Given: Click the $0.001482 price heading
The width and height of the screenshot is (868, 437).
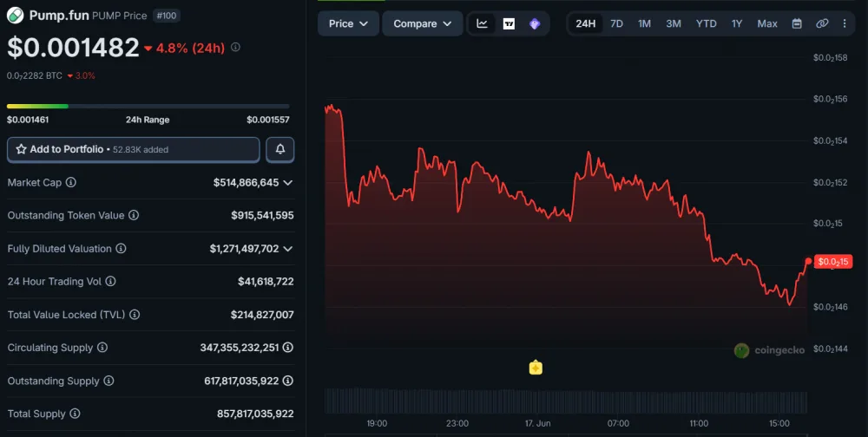Looking at the screenshot, I should click(73, 48).
